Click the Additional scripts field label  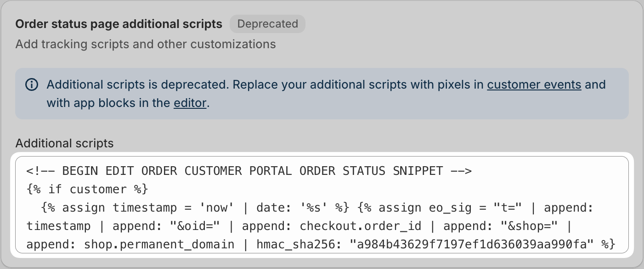tap(64, 143)
